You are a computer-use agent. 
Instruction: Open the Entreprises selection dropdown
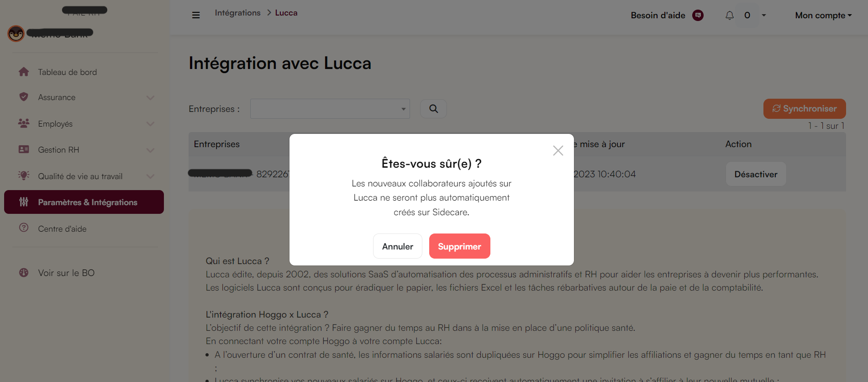tap(330, 109)
